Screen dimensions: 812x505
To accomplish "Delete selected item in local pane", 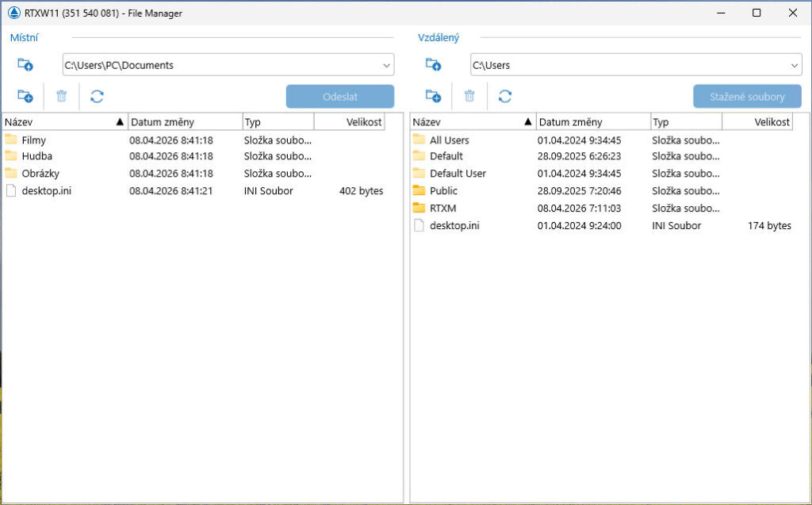I will [x=62, y=97].
